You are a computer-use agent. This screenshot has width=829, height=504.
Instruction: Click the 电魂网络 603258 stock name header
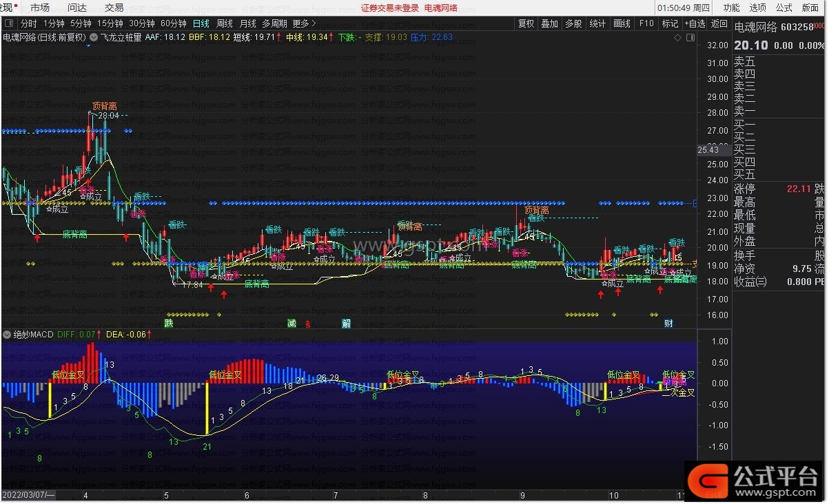[x=774, y=28]
